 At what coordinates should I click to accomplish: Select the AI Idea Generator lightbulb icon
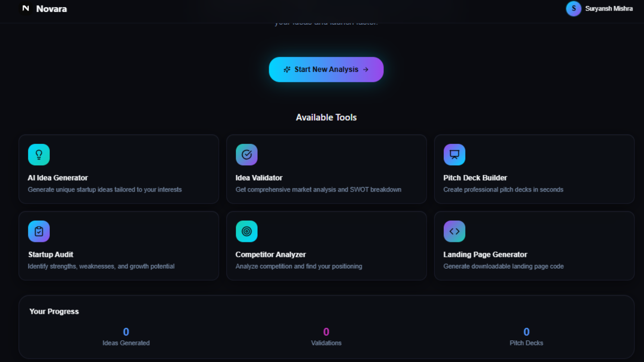39,154
